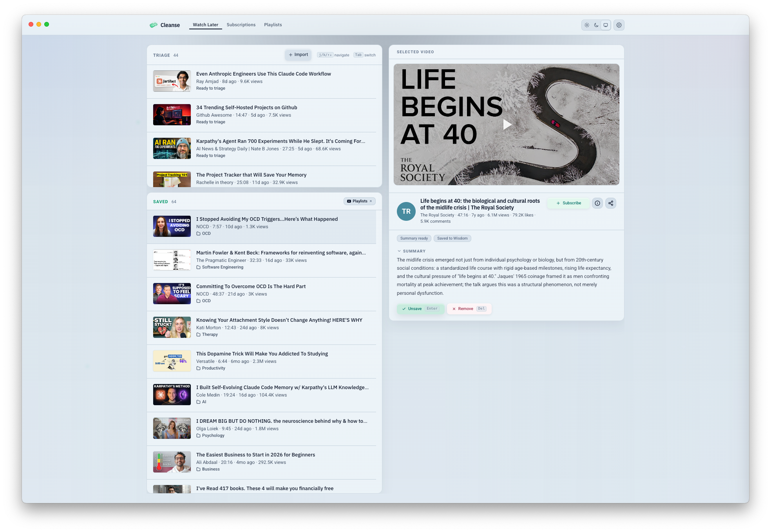The height and width of the screenshot is (532, 771).
Task: Click the Import button in Triage
Action: pyautogui.click(x=298, y=55)
